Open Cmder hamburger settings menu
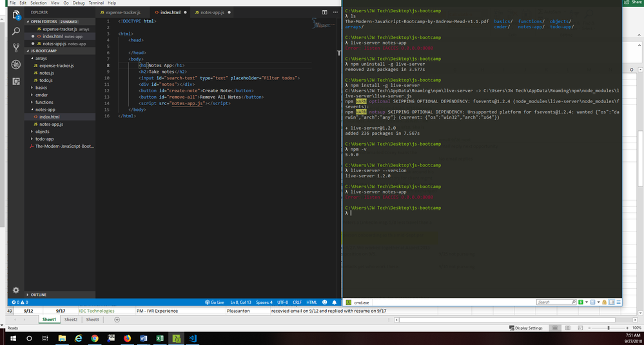 coord(618,302)
